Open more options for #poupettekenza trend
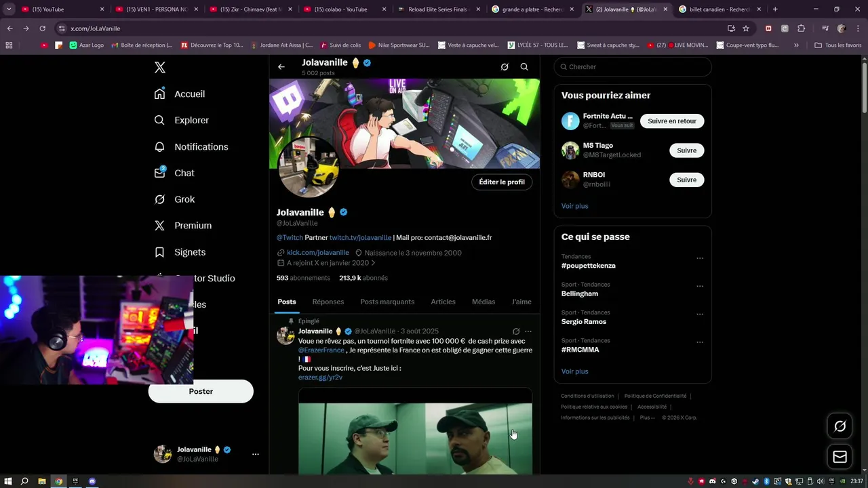This screenshot has width=868, height=488. [700, 258]
